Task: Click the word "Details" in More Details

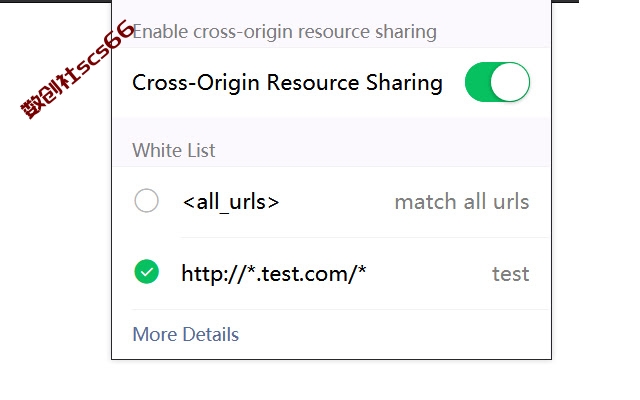Action: (x=211, y=334)
